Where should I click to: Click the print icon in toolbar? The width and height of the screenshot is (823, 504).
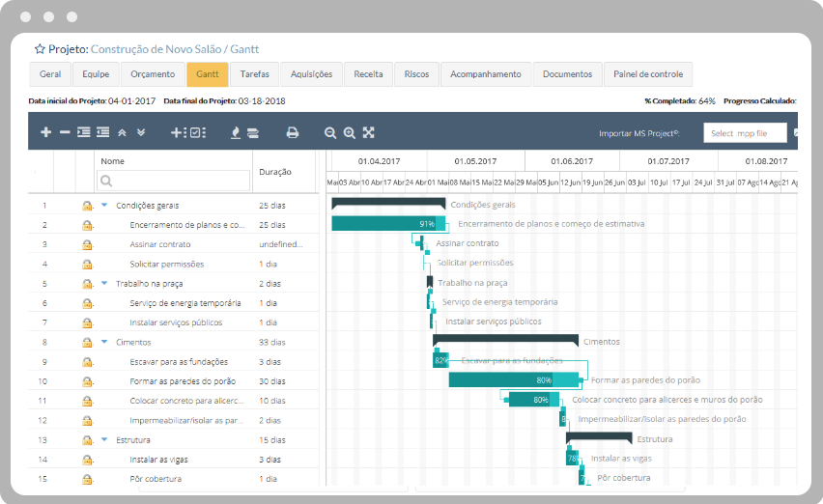pyautogui.click(x=292, y=132)
